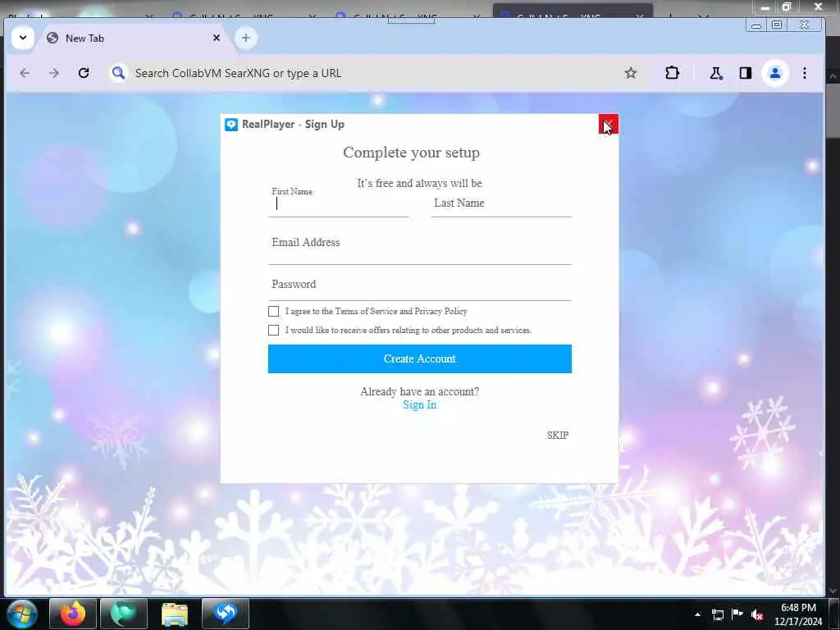
Task: Click the Password field
Action: pos(419,286)
